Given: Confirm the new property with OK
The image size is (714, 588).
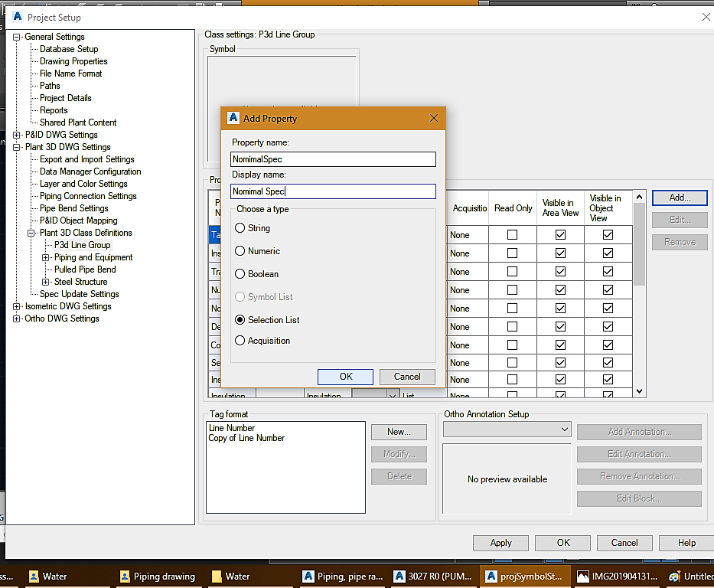Looking at the screenshot, I should [345, 376].
